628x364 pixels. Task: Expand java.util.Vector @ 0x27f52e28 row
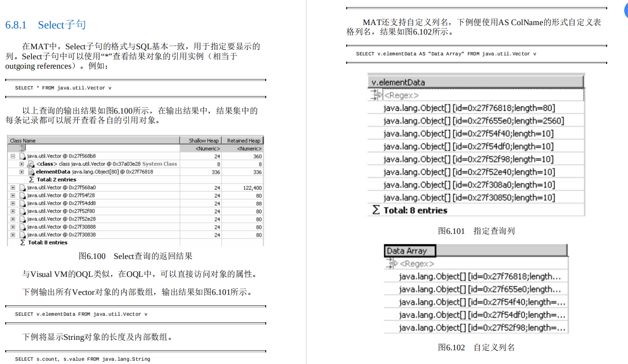point(13,219)
